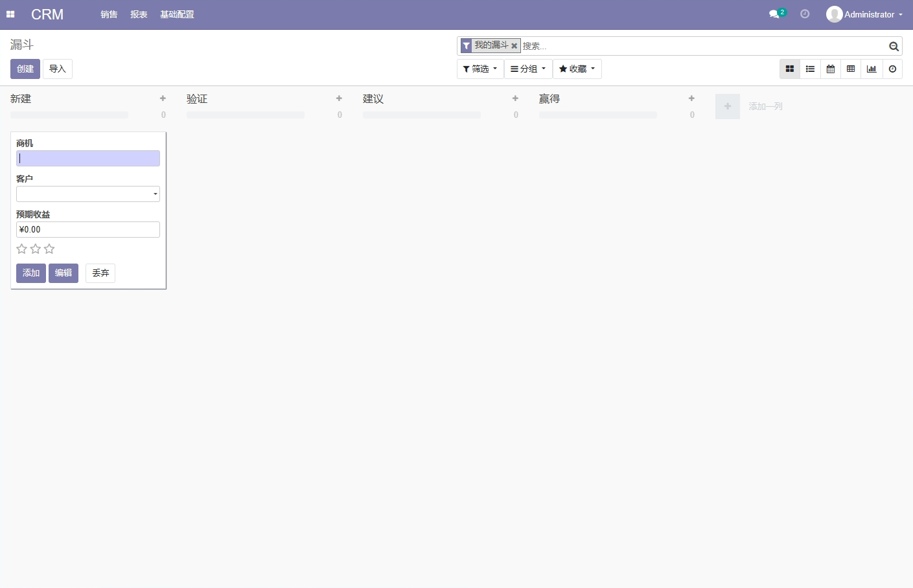The height and width of the screenshot is (588, 913).
Task: Click the apps grid icon
Action: pos(10,14)
